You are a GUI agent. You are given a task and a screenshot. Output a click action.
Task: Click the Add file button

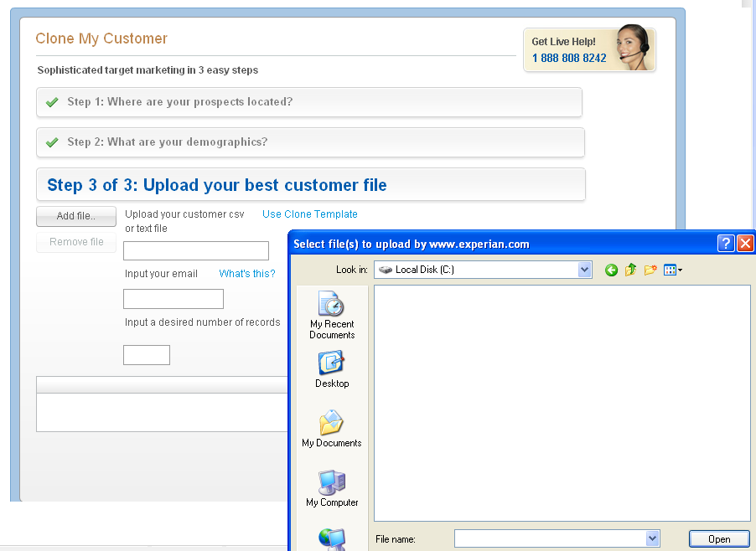coord(76,216)
